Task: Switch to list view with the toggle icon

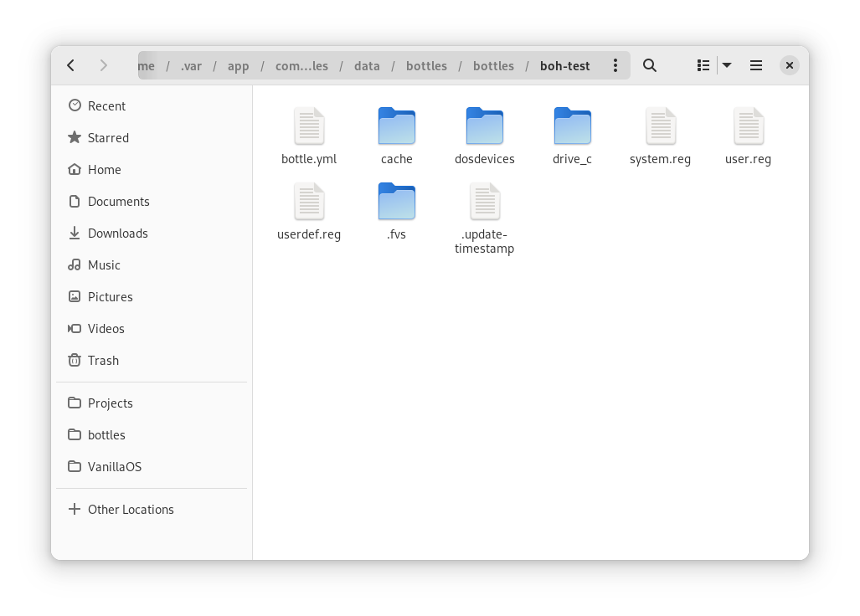Action: point(703,66)
